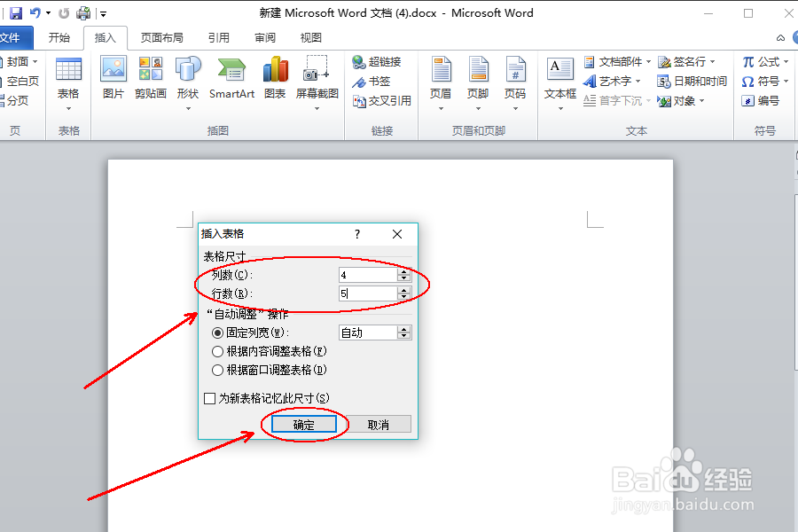Switch to the 页面布局 tab
The image size is (798, 532).
pos(162,37)
